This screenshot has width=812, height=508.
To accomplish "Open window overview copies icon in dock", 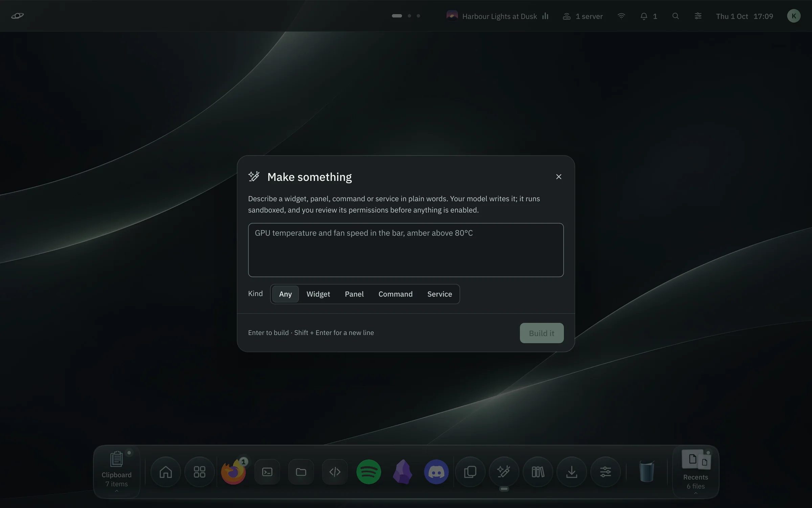I will tap(470, 472).
